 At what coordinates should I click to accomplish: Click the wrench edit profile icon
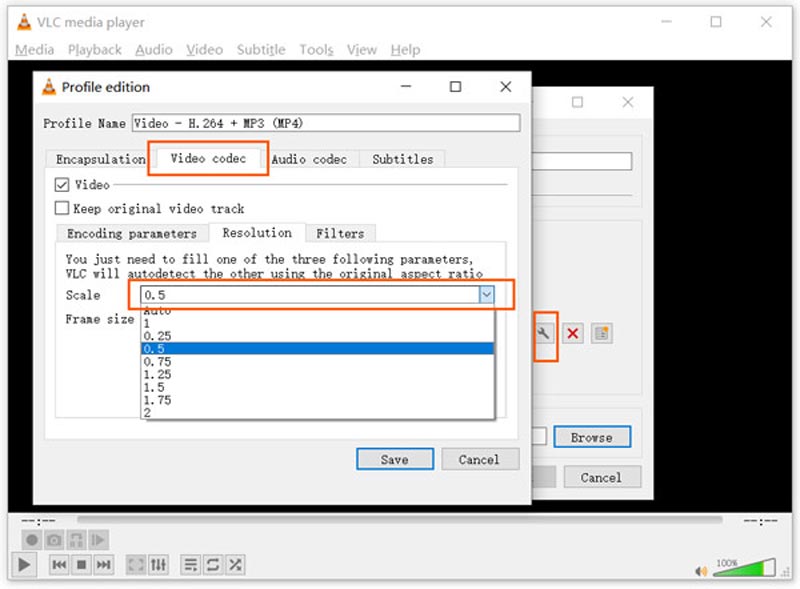tap(545, 333)
